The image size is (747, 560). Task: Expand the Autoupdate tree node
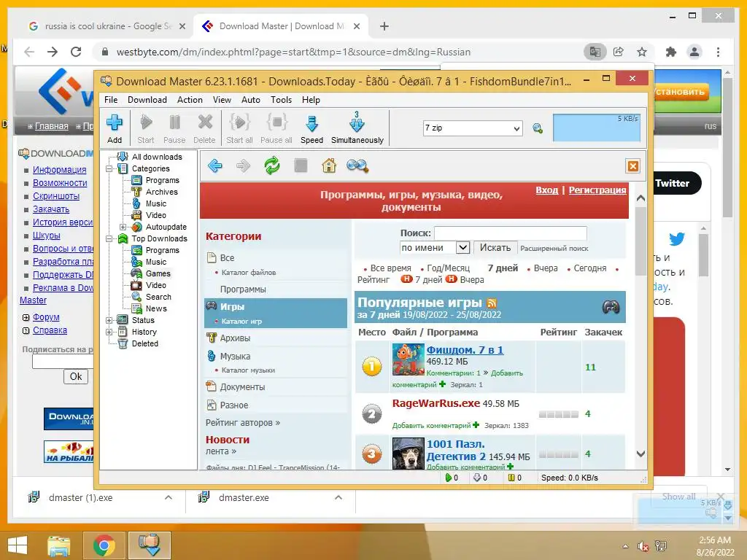point(123,227)
